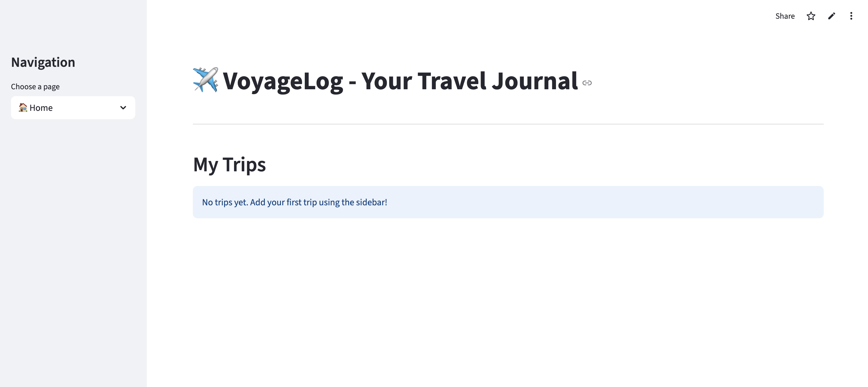Click the link anchor beside the page title
This screenshot has height=387, width=868.
pyautogui.click(x=587, y=83)
